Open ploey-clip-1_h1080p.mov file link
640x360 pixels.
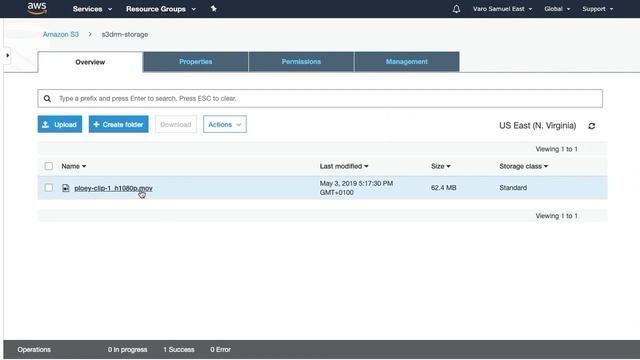point(113,188)
